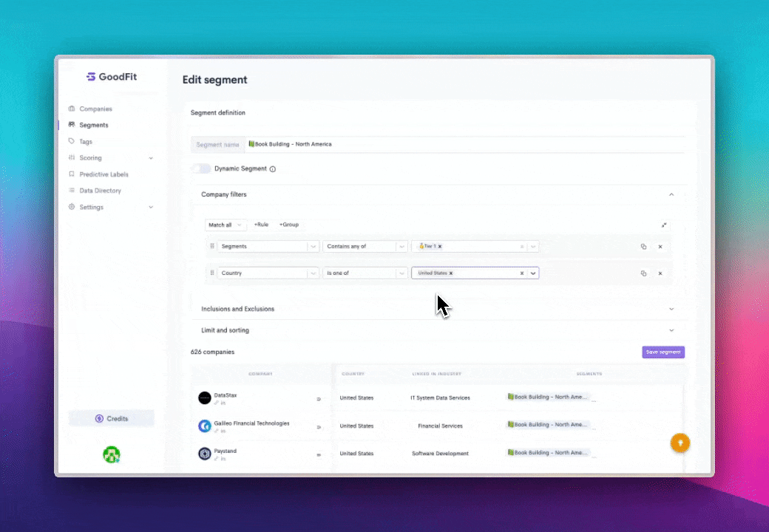Add a new filter with +Rule
The height and width of the screenshot is (532, 769).
point(261,225)
